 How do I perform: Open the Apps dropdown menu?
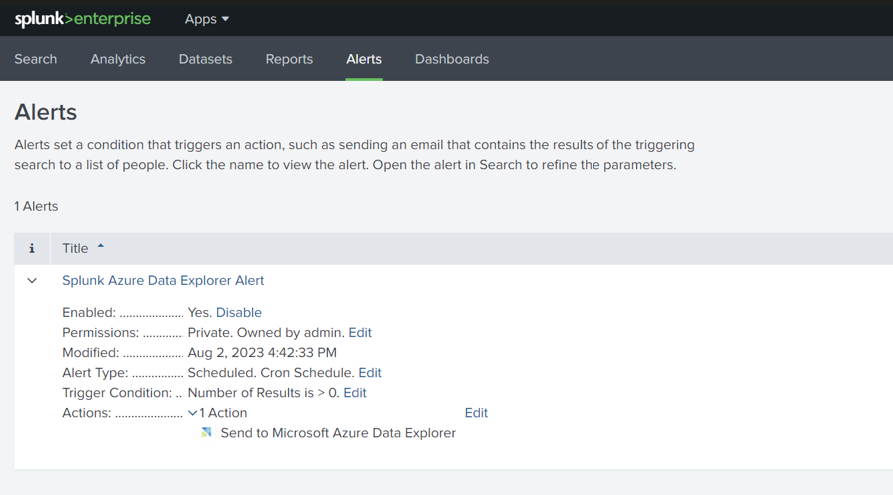pos(206,19)
